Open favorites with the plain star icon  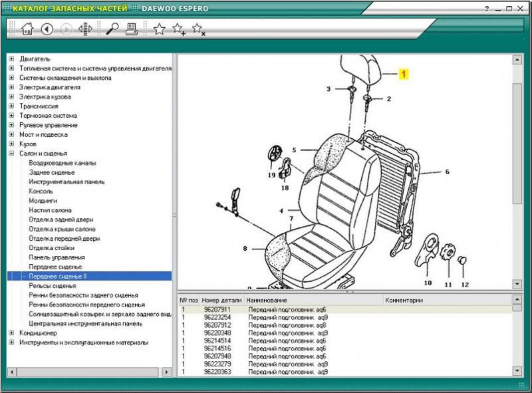[x=159, y=29]
